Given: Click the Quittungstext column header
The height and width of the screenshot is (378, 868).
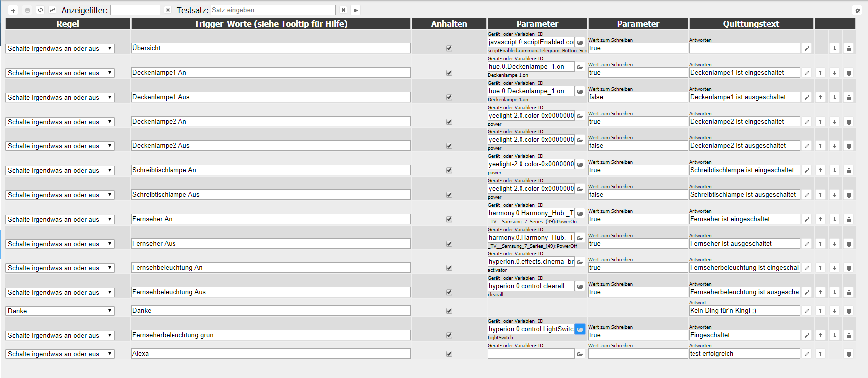Looking at the screenshot, I should point(751,24).
